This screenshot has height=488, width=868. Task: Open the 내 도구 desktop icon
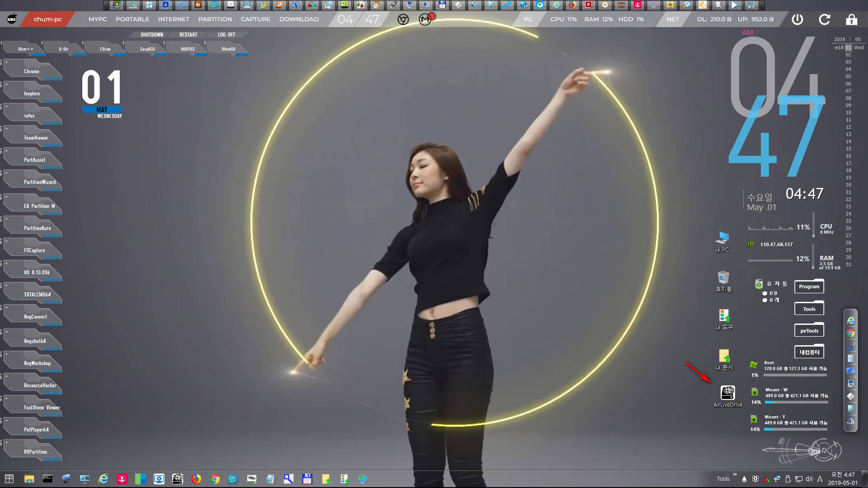coord(724,319)
